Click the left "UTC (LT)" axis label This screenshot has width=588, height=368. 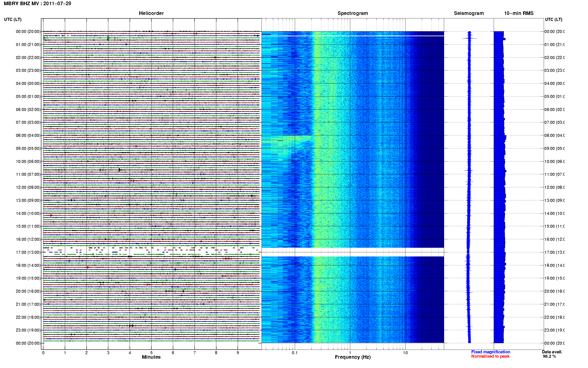[x=13, y=19]
